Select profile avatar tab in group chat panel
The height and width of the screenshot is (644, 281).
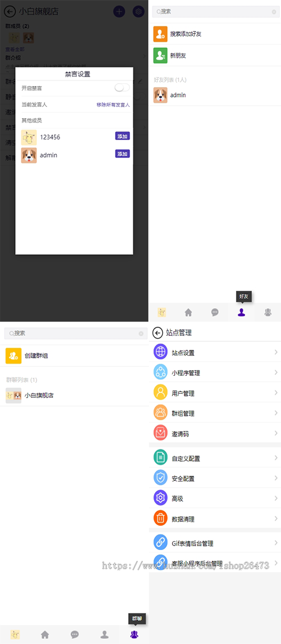15,634
